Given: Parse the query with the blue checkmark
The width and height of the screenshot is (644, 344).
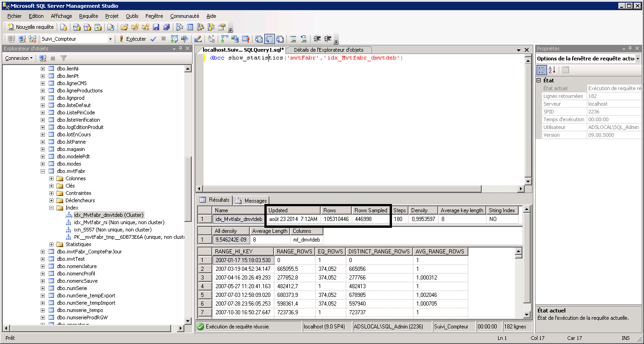Looking at the screenshot, I should [153, 39].
